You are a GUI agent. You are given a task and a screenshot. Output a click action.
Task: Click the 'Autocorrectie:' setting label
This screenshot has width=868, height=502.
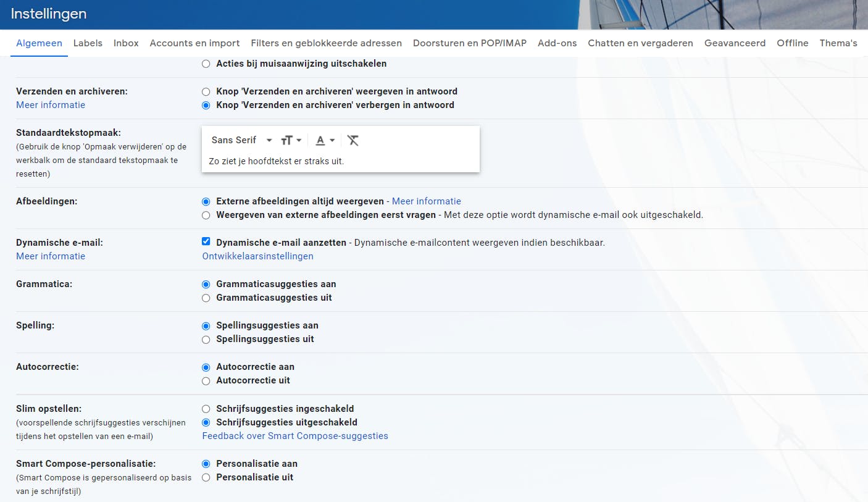(48, 367)
